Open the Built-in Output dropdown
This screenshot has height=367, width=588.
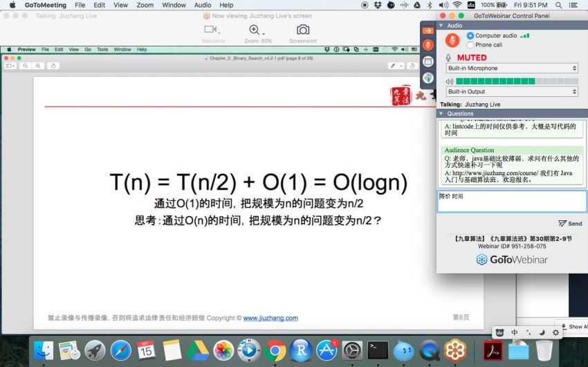[x=511, y=91]
